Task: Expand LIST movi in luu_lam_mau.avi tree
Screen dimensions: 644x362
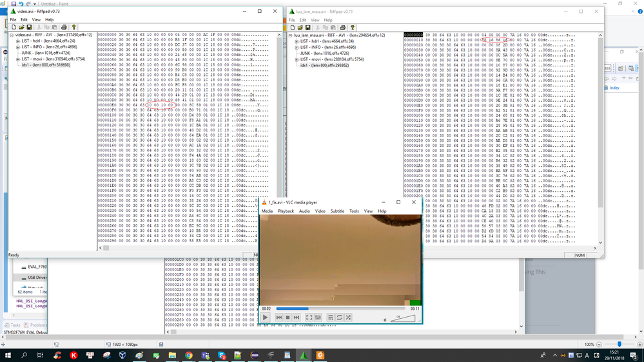Action: 297,59
